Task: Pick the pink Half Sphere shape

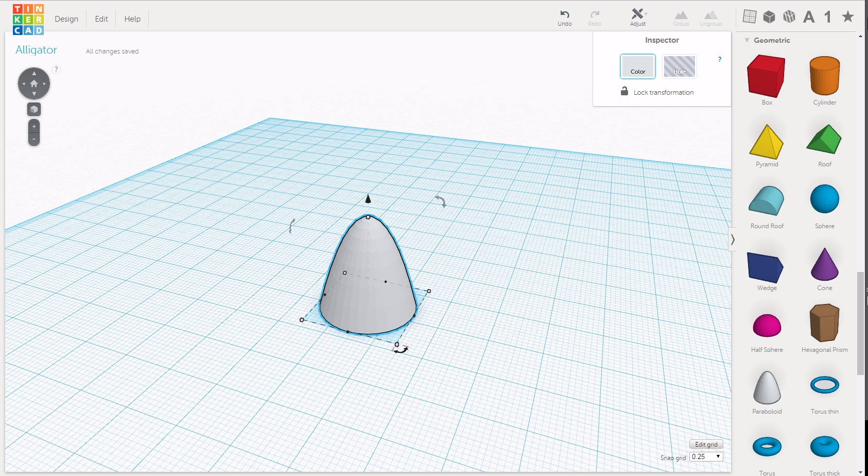Action: tap(767, 325)
